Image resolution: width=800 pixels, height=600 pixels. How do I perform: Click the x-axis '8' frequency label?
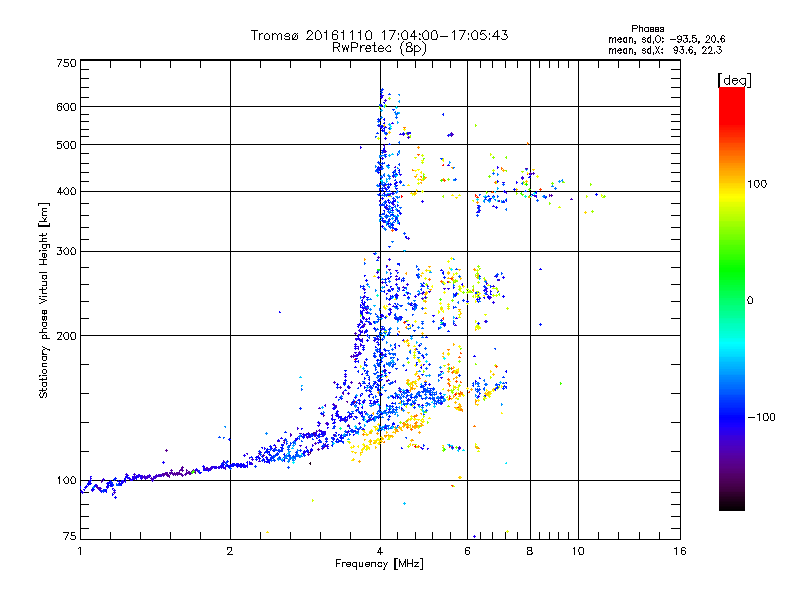pos(530,551)
